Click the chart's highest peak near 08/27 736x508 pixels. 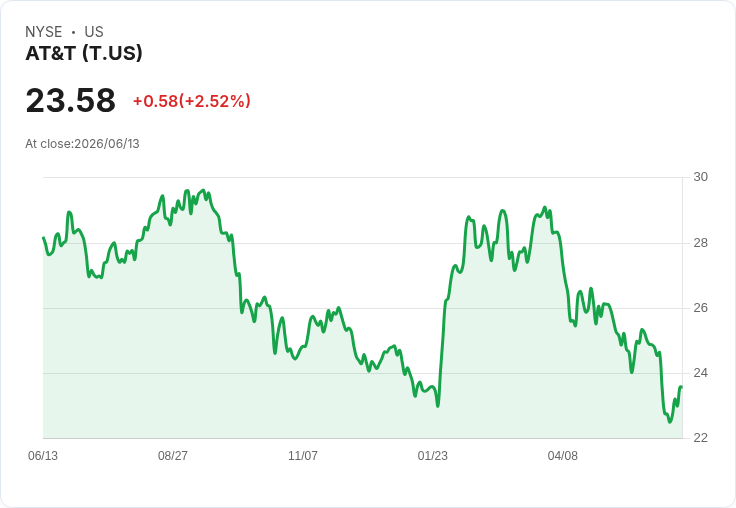pyautogui.click(x=203, y=191)
